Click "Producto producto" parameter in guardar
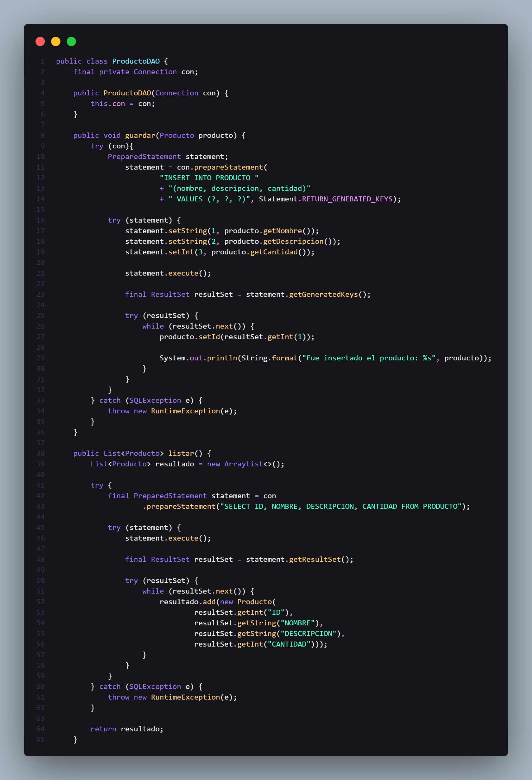Viewport: 532px width, 780px height. (x=196, y=136)
